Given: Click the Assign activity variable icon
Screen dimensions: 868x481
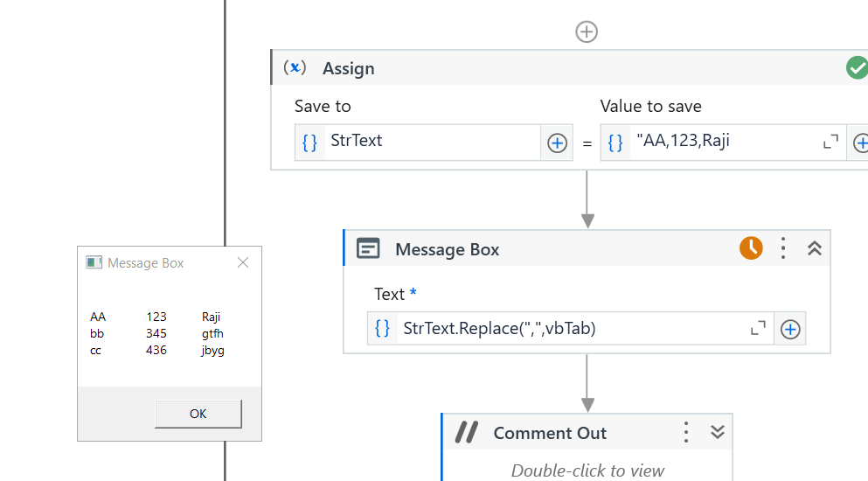Looking at the screenshot, I should tap(295, 68).
